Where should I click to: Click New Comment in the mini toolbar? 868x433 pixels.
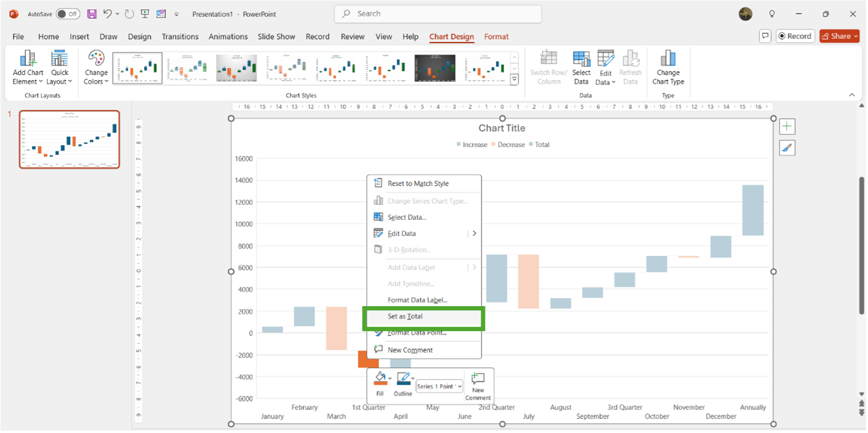point(478,384)
